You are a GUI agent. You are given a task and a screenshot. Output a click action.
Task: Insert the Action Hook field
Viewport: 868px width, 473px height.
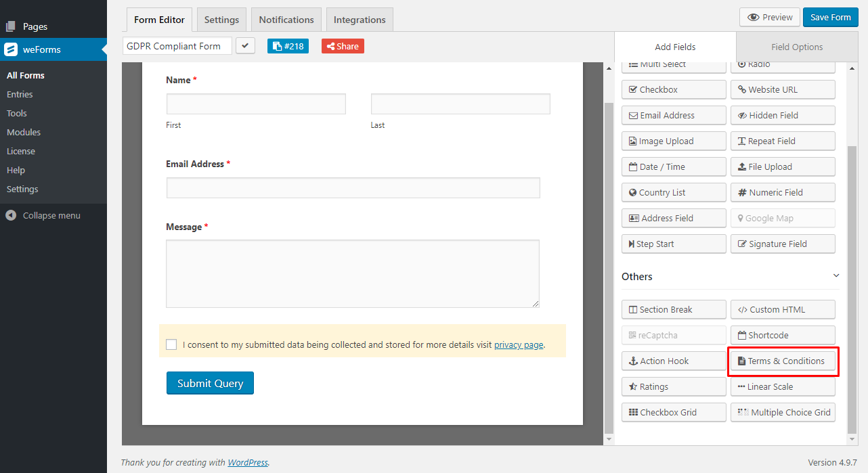[x=674, y=361]
